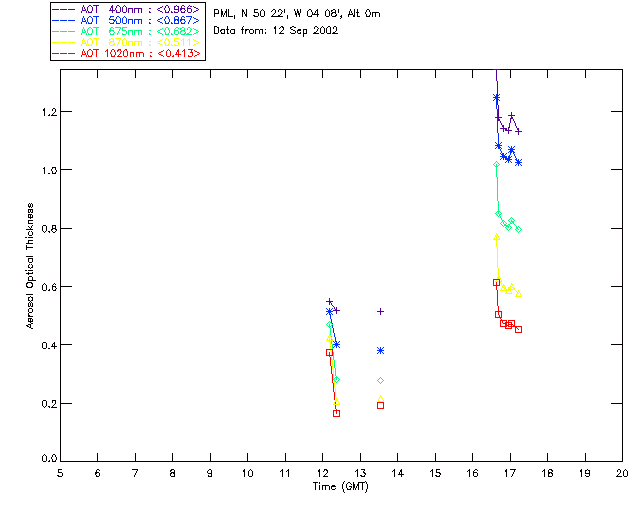This screenshot has height=512, width=640.
Task: Select the highest yellow triangle near 0.77
Action: tap(496, 237)
